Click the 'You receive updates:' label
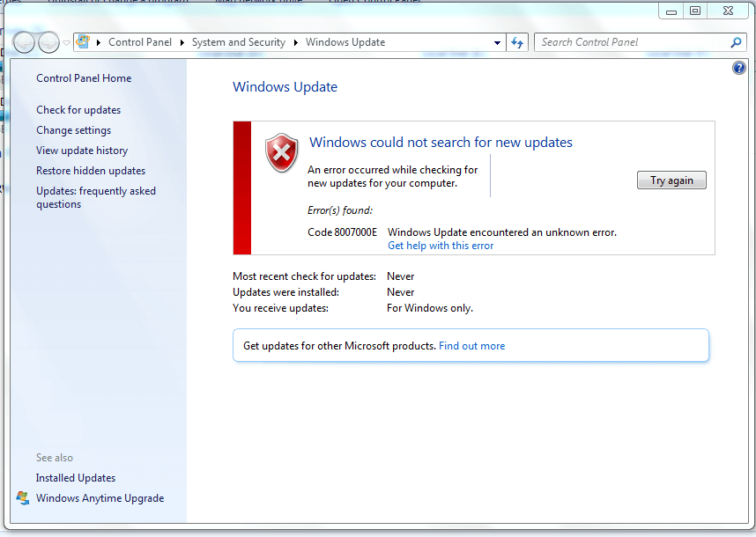This screenshot has height=537, width=756. [x=280, y=308]
